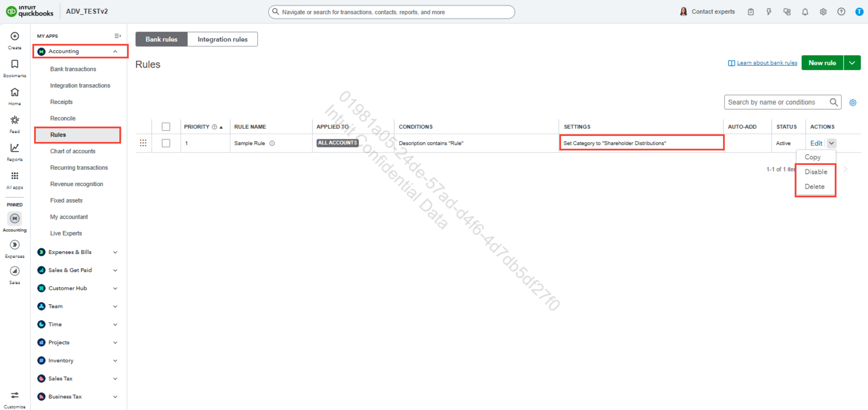Open the Feed sparkle icon

(14, 120)
